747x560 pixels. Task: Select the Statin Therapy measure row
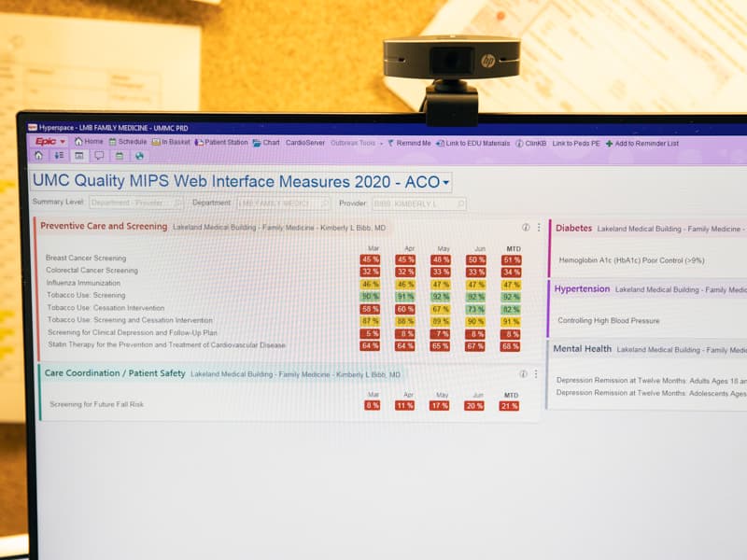[166, 344]
